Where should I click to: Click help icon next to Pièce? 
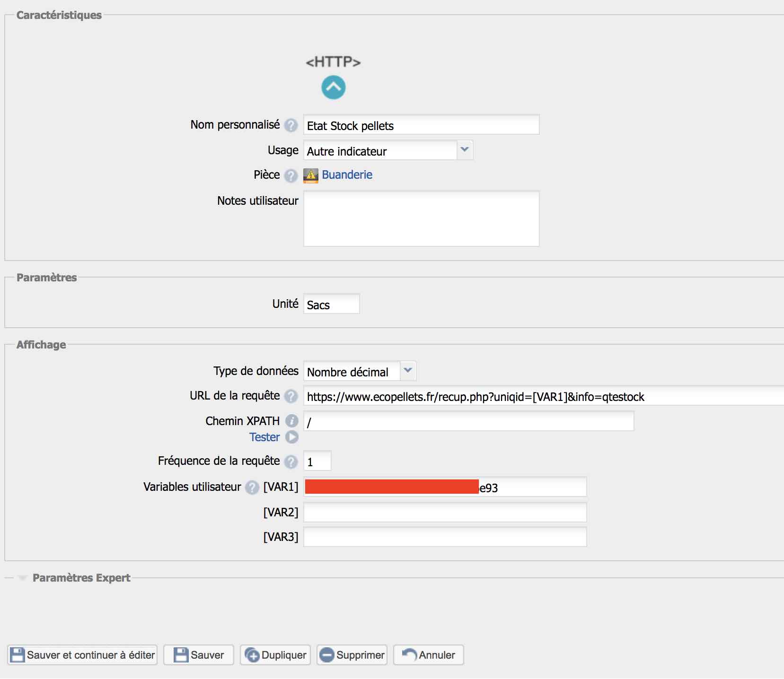291,175
